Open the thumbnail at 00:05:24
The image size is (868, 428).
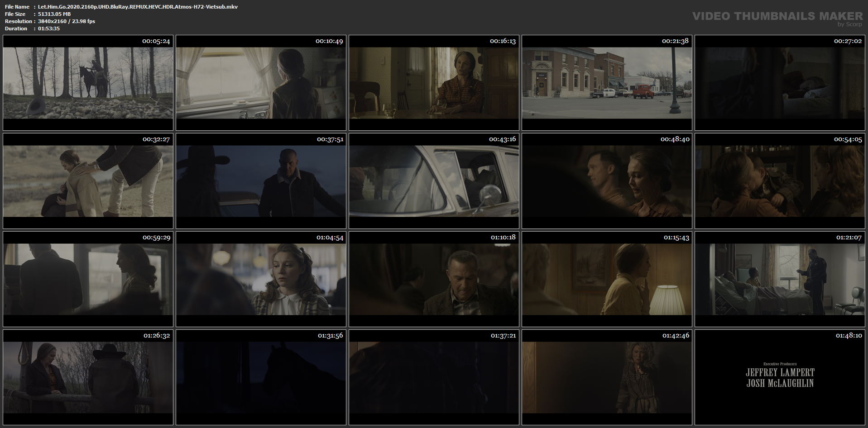pos(88,83)
